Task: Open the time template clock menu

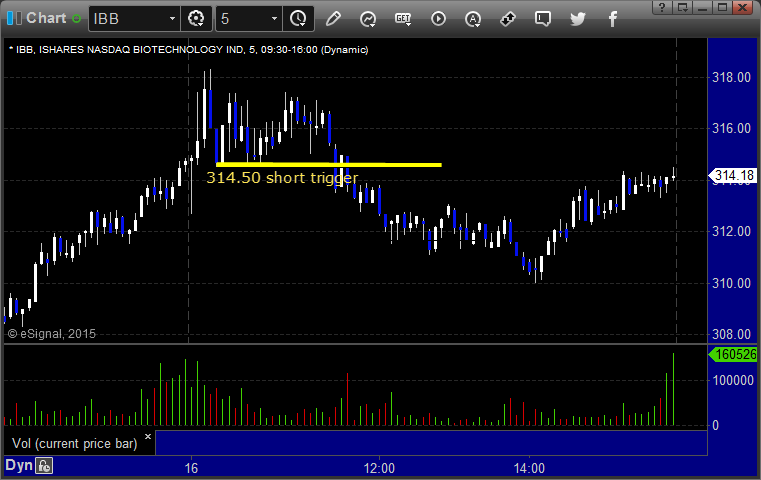Action: click(x=298, y=19)
